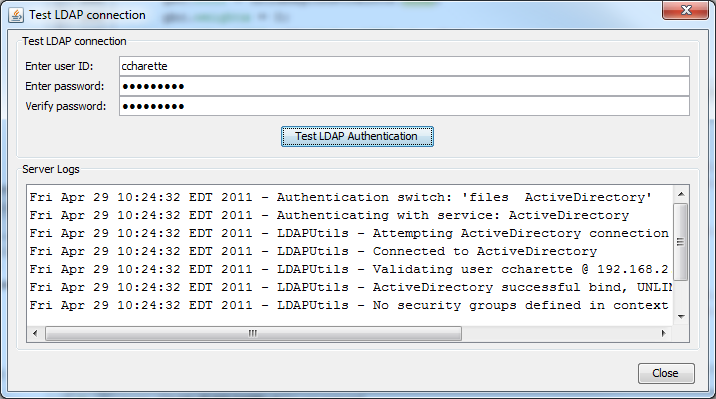Click the vertical scrollbar thumb in Server Logs

coord(680,242)
